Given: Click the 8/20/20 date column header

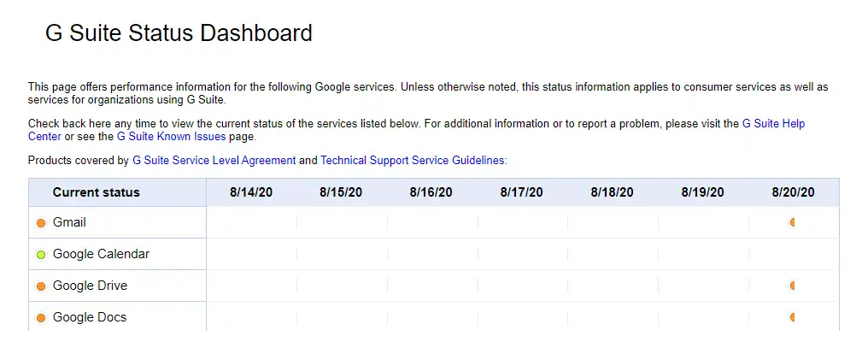Looking at the screenshot, I should [793, 192].
